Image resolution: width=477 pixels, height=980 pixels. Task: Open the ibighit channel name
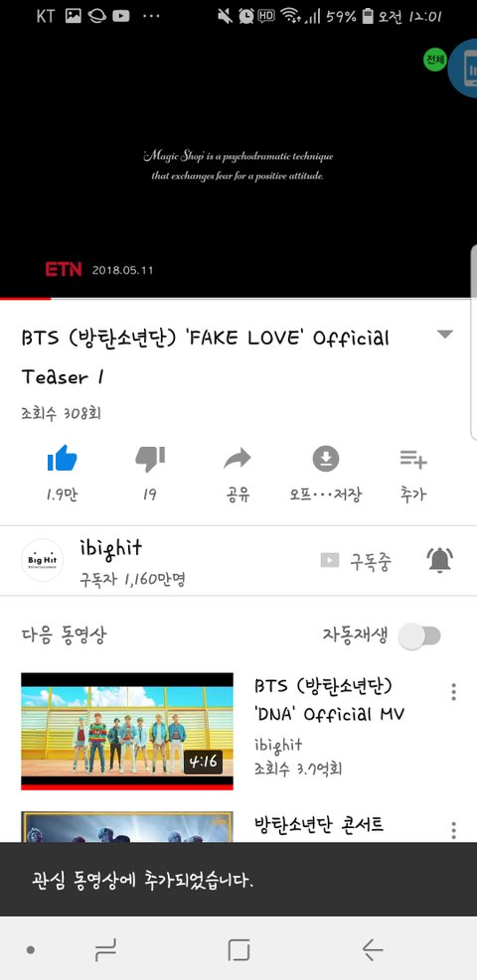[x=111, y=548]
